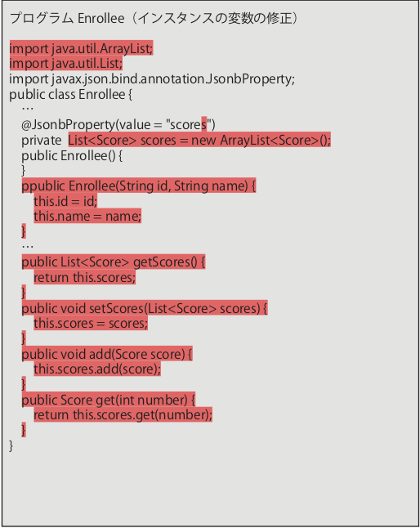420x528 pixels.
Task: Click the add(Score score) method signature
Action: click(107, 354)
